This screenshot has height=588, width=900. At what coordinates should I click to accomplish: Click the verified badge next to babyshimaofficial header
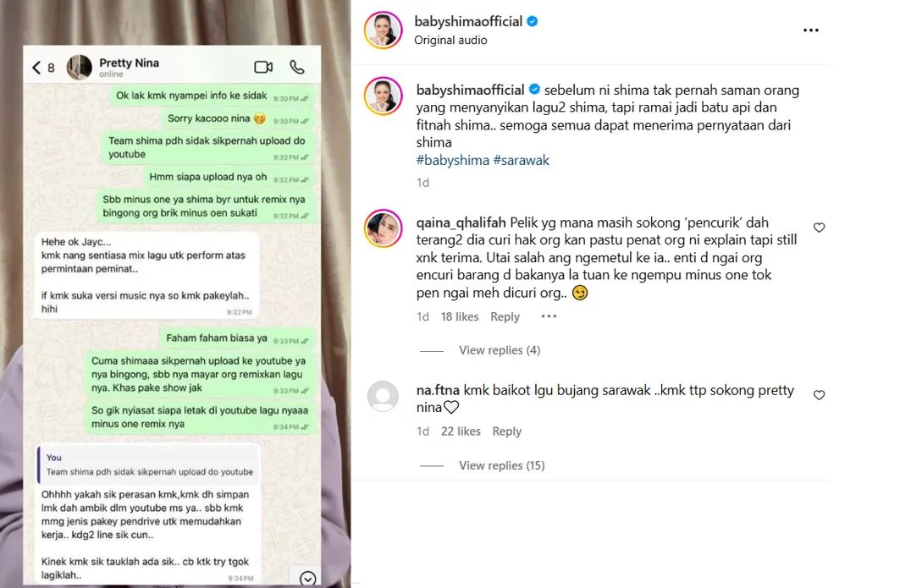[532, 22]
